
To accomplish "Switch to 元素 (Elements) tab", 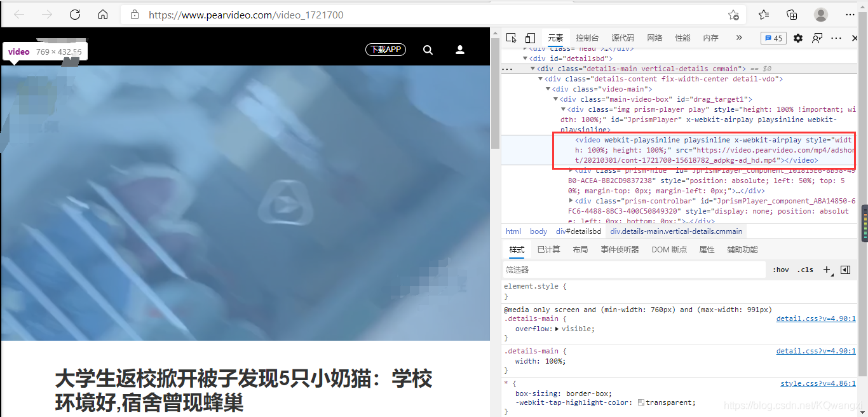I will tap(555, 38).
